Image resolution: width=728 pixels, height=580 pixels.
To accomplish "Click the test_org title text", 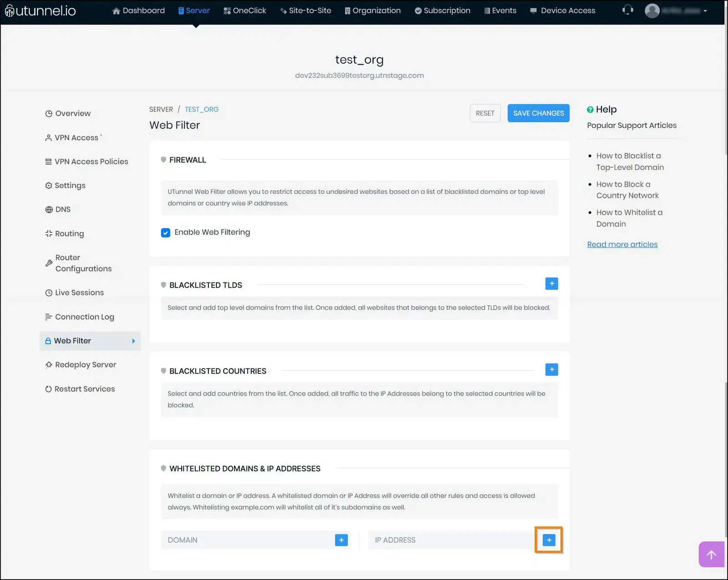I will pyautogui.click(x=359, y=60).
